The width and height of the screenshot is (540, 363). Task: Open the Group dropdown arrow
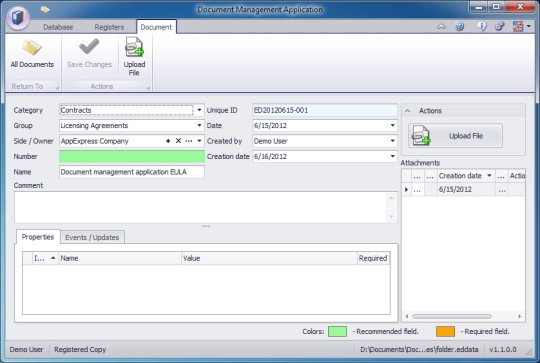point(199,125)
